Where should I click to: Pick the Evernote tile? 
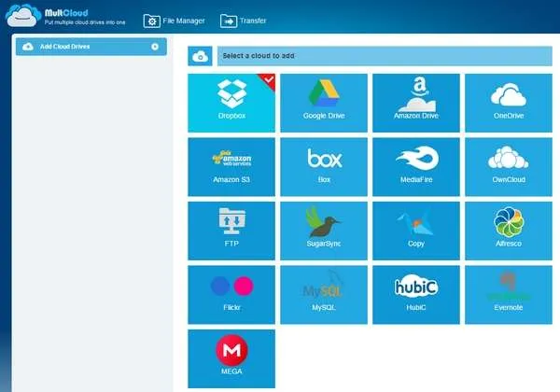pos(509,295)
